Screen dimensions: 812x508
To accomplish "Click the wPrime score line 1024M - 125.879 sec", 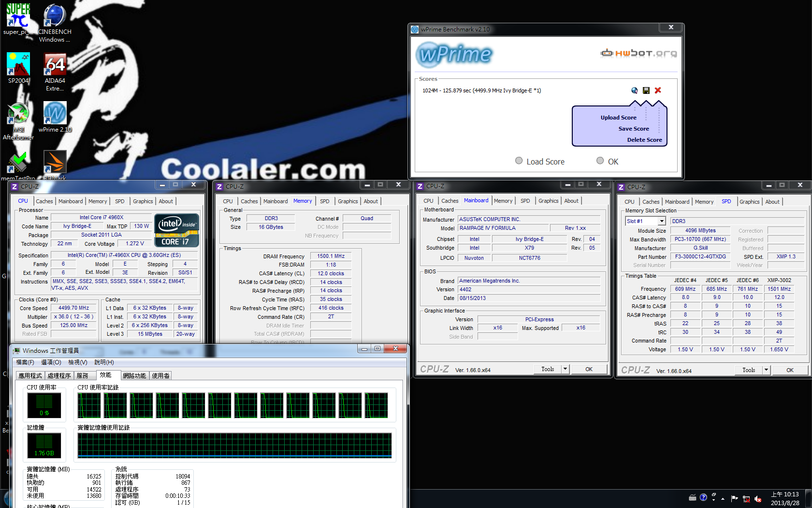I will [x=481, y=90].
